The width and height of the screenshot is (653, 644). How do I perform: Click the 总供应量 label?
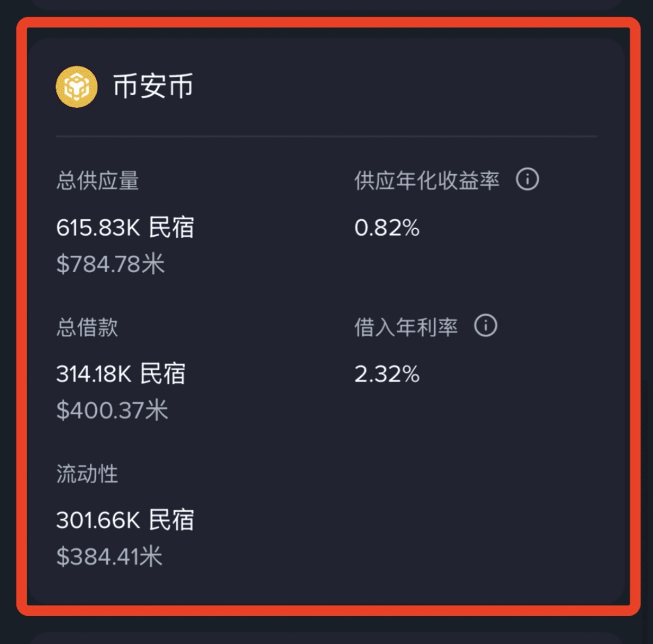[98, 181]
